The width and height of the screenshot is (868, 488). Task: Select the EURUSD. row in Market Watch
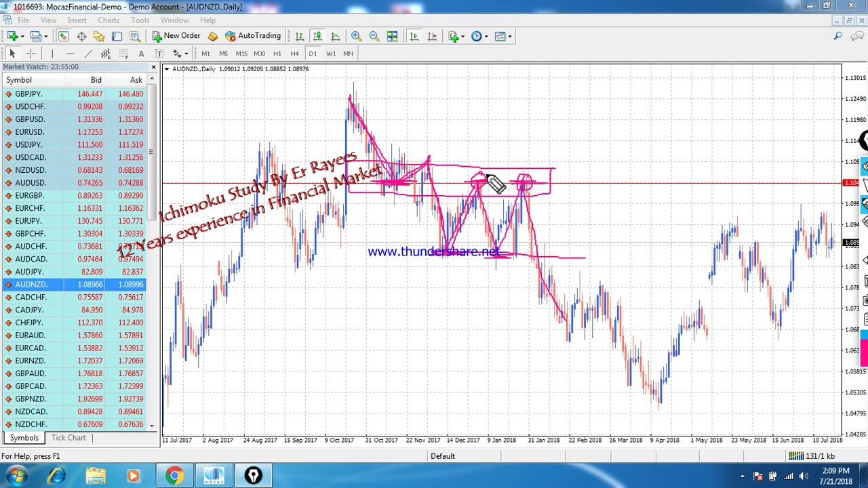(x=74, y=132)
